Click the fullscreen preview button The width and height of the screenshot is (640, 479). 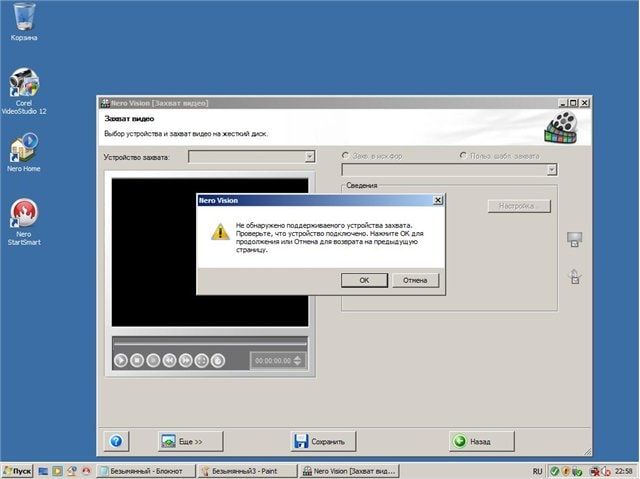(x=202, y=360)
